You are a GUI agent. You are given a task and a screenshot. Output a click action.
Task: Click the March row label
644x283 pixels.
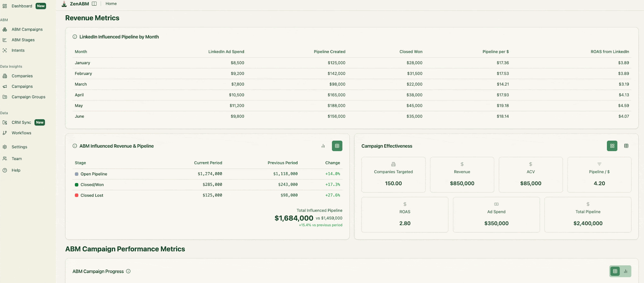click(x=81, y=84)
